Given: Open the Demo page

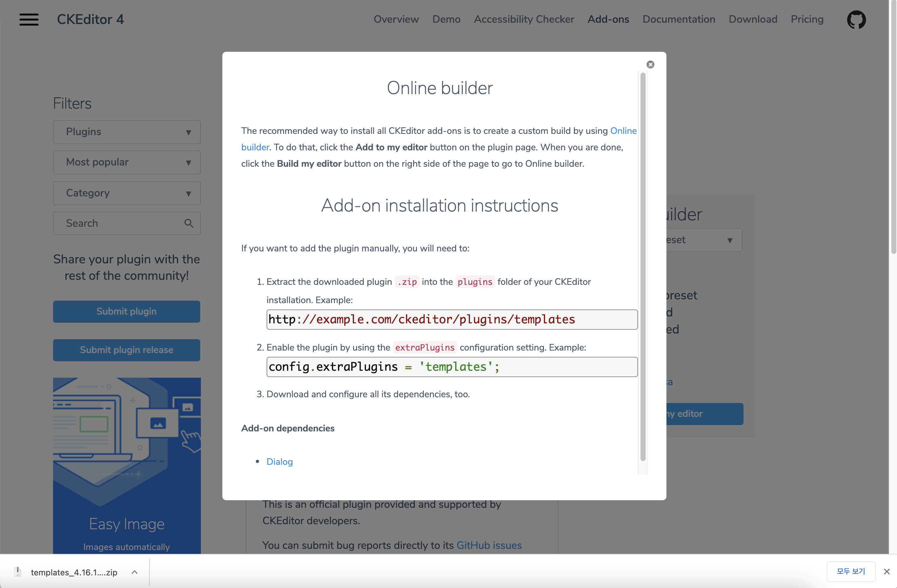Looking at the screenshot, I should tap(446, 19).
